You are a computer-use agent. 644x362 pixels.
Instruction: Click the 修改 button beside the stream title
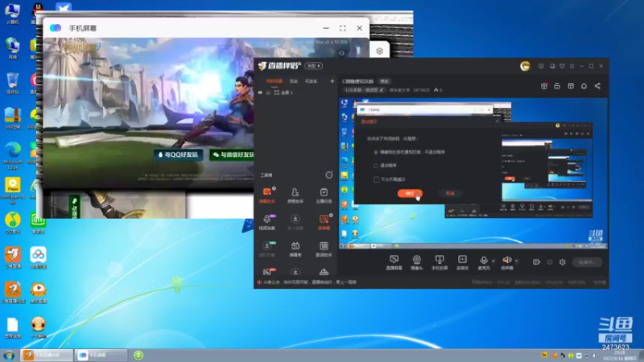[384, 81]
